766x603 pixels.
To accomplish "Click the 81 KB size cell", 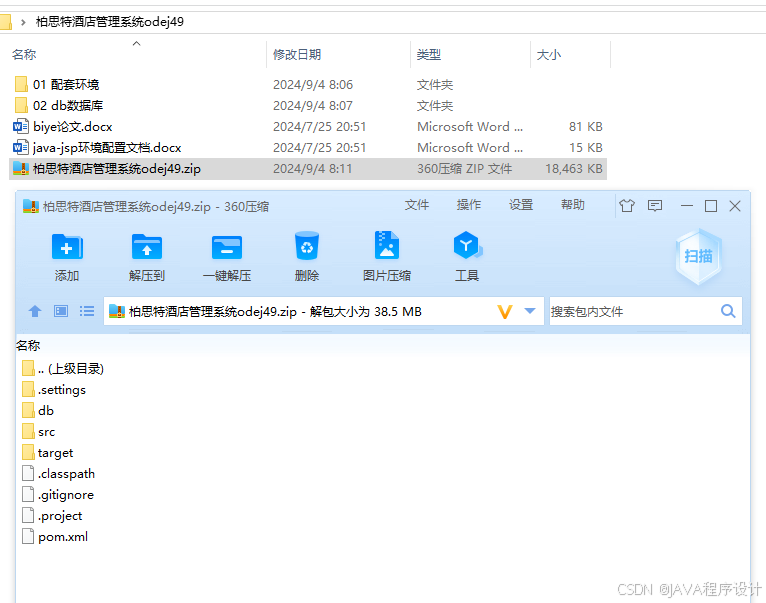I will (x=585, y=127).
